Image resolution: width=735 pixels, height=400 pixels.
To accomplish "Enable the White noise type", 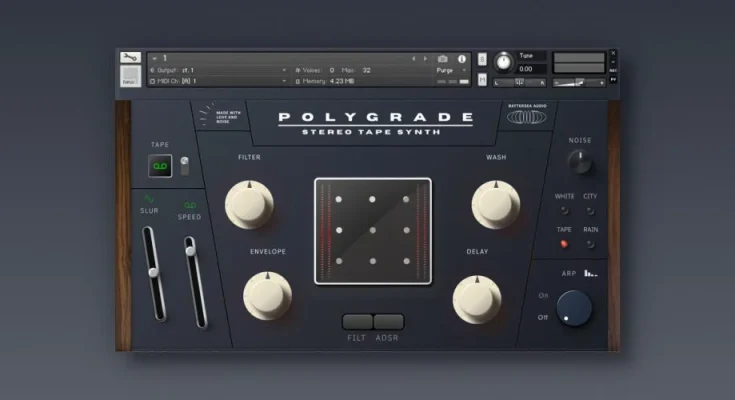I will pos(564,211).
